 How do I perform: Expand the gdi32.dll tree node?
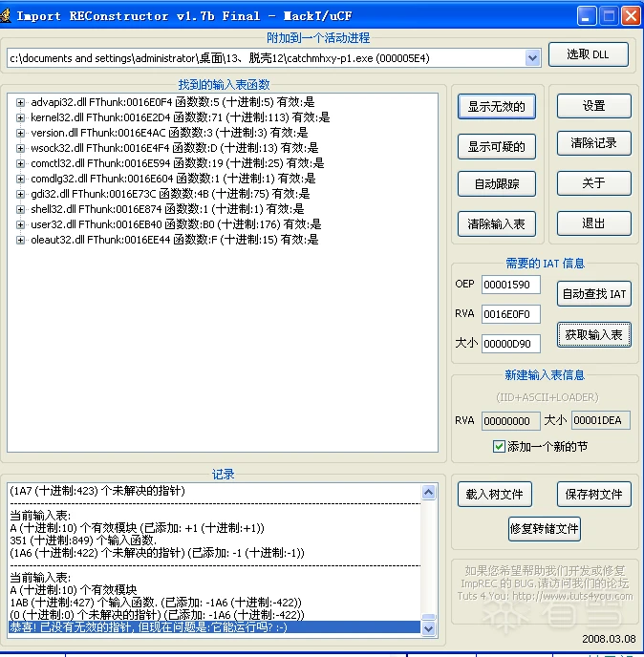coord(20,194)
